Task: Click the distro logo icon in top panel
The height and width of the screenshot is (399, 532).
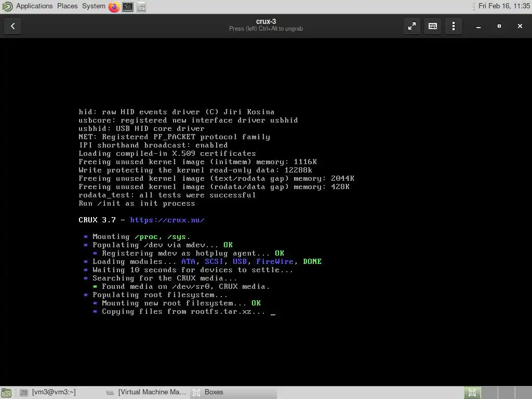Action: coord(7,6)
